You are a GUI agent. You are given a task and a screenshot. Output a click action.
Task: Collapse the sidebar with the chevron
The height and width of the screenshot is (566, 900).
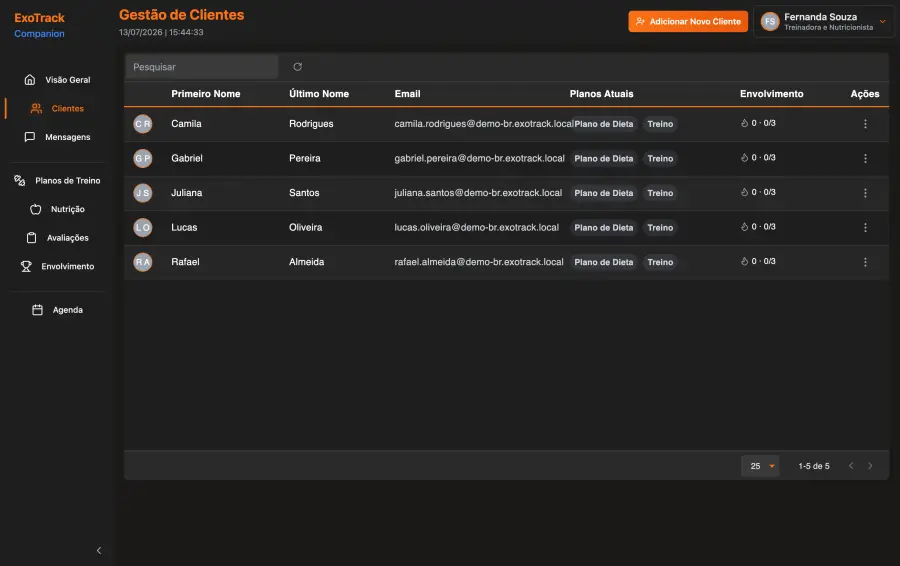(99, 551)
